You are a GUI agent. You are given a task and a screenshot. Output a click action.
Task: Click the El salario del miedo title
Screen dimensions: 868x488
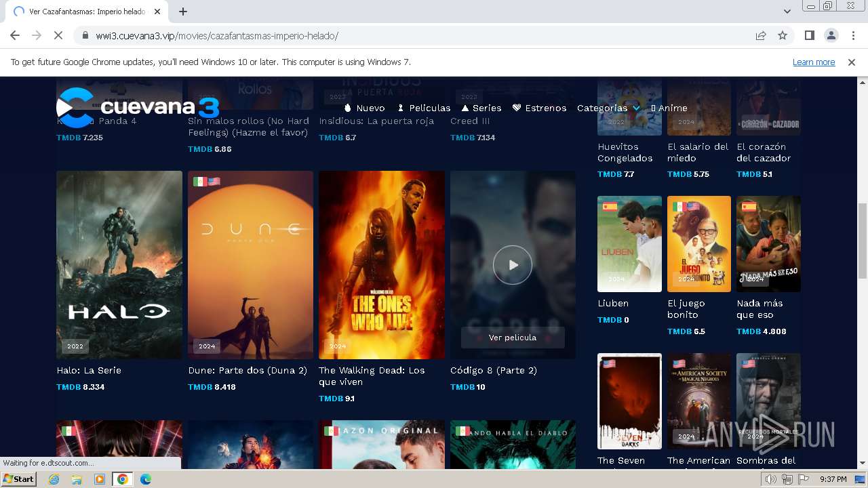(x=698, y=152)
